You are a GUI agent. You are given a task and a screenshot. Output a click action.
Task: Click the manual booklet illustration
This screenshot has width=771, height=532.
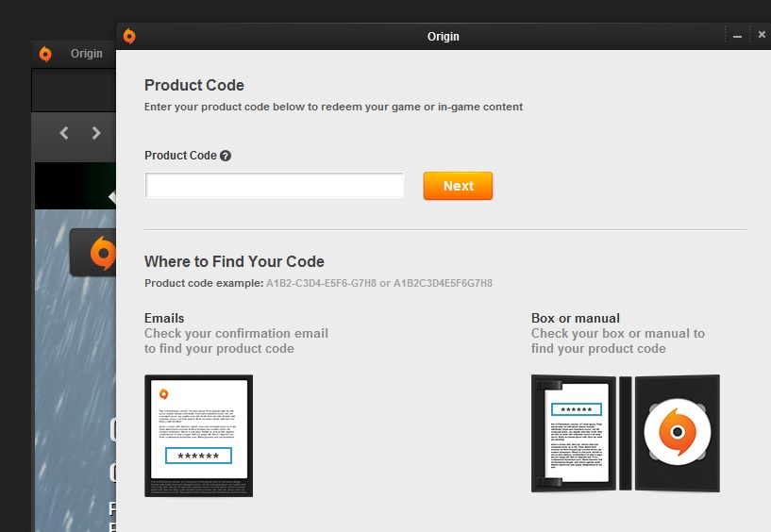pyautogui.click(x=576, y=433)
